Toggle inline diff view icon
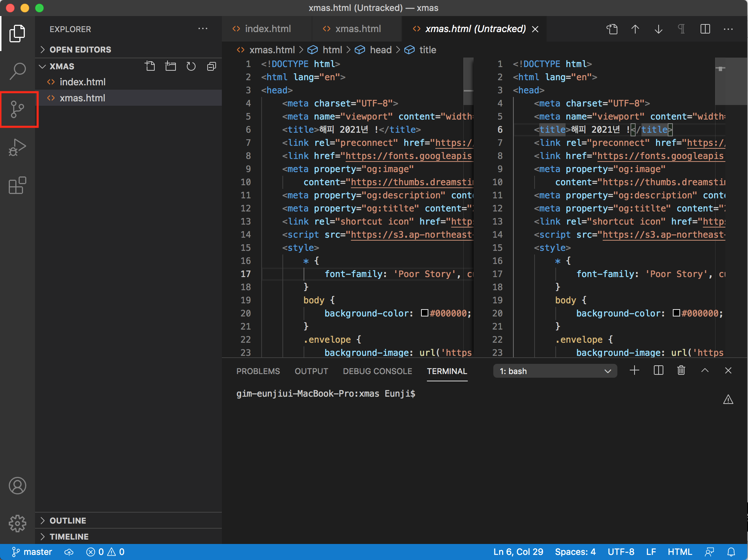Screen dimensions: 748x560 pos(705,29)
